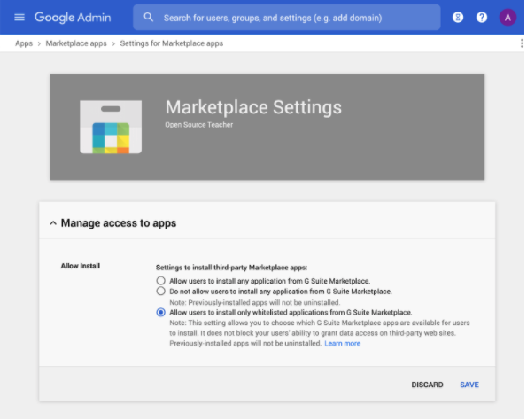527x420 pixels.
Task: Click Settings for Marketplace apps breadcrumb
Action: 172,43
